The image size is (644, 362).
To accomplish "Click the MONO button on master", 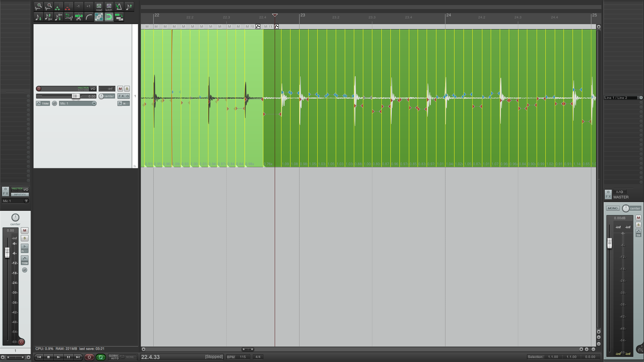I will (612, 208).
